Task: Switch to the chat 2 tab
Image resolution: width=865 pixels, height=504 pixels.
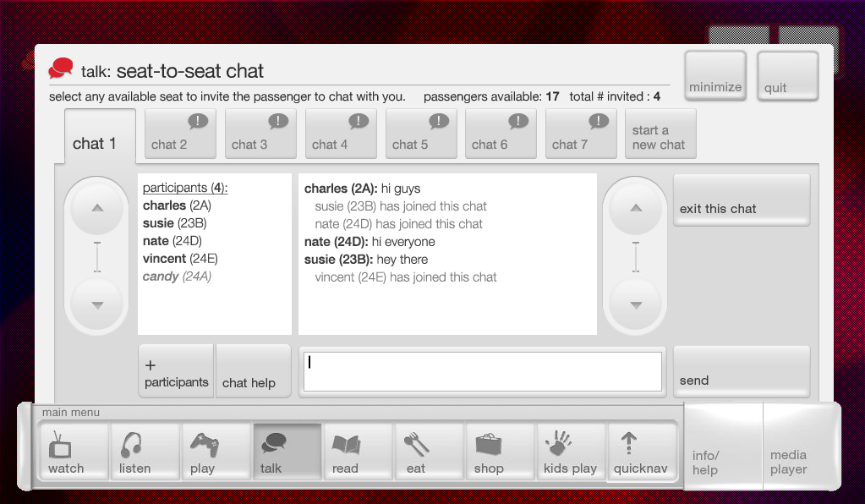Action: 180,134
